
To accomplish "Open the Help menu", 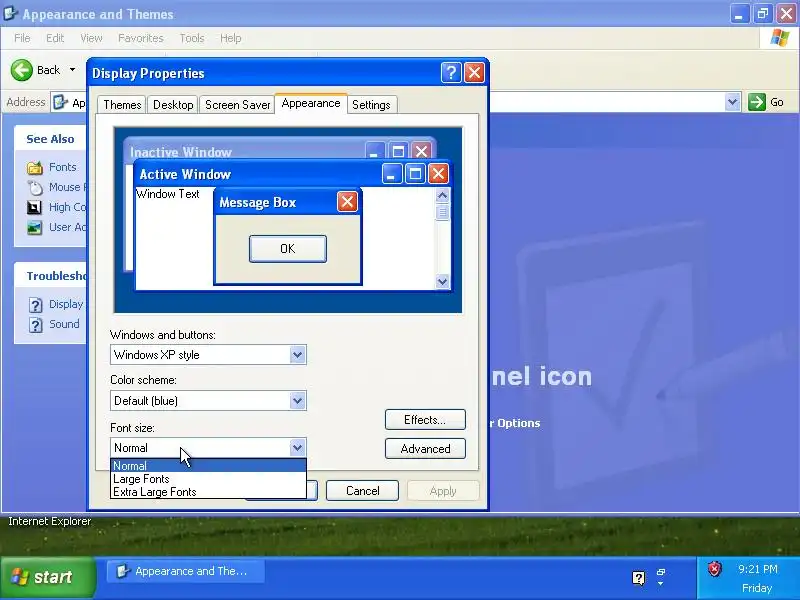I will click(231, 38).
